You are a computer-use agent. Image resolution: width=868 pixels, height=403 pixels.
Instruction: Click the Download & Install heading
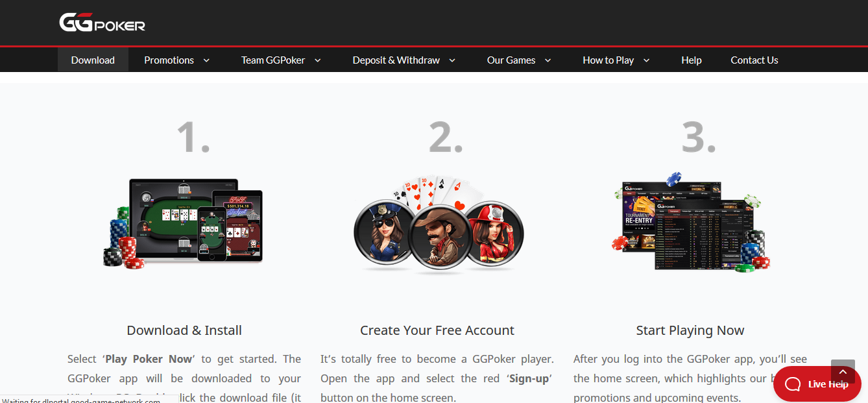tap(184, 330)
